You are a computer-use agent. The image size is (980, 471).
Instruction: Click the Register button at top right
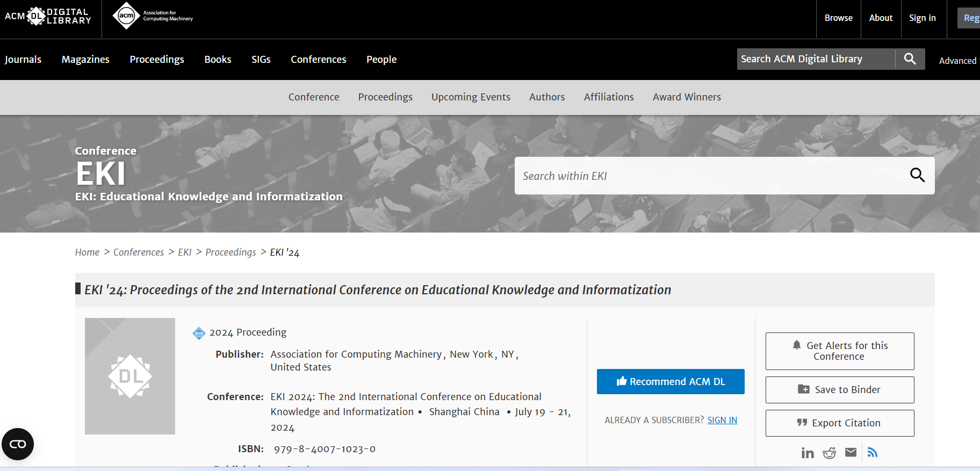point(969,18)
